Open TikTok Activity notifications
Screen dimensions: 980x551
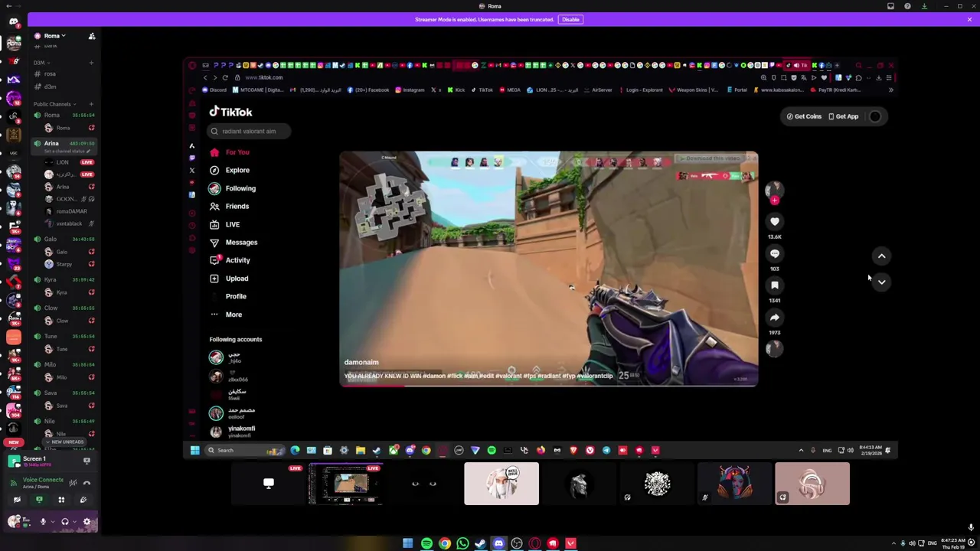(x=230, y=260)
